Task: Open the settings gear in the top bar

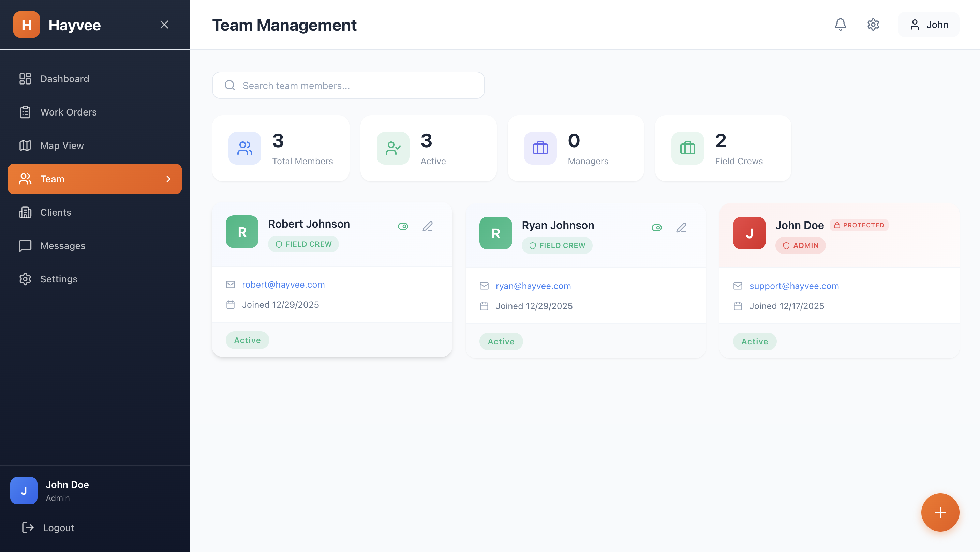Action: [873, 24]
